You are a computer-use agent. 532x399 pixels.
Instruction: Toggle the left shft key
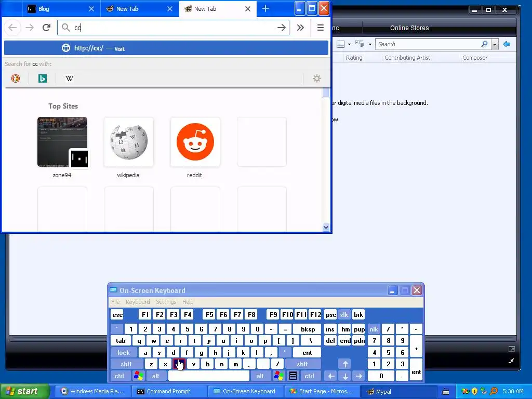point(126,364)
